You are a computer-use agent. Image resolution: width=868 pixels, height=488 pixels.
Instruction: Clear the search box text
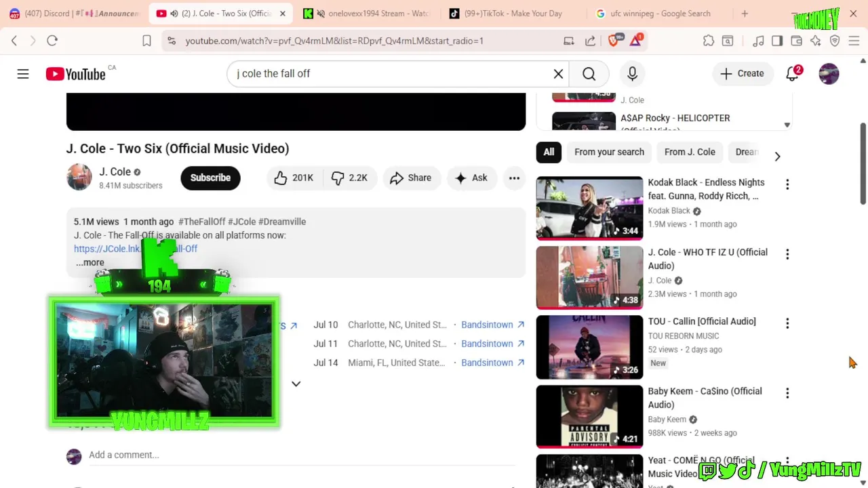(x=558, y=73)
